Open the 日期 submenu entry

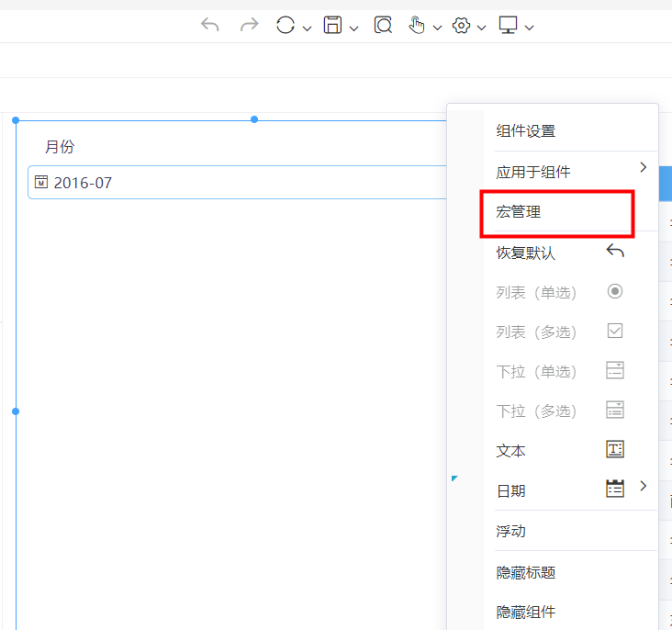510,490
